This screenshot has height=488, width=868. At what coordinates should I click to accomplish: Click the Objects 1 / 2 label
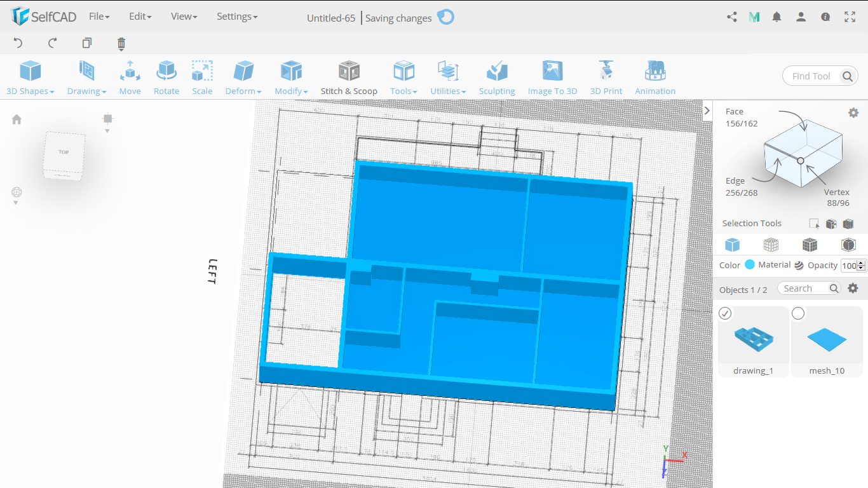click(743, 290)
